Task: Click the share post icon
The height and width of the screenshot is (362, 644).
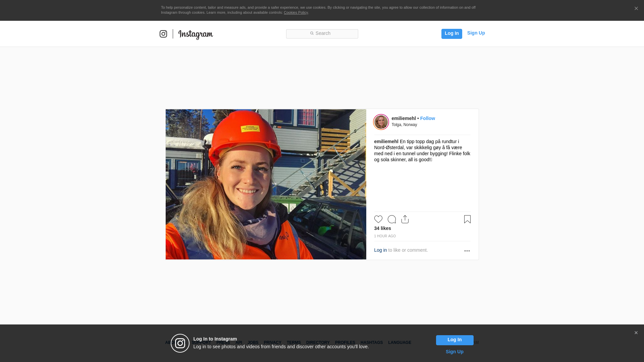Action: coord(405,219)
